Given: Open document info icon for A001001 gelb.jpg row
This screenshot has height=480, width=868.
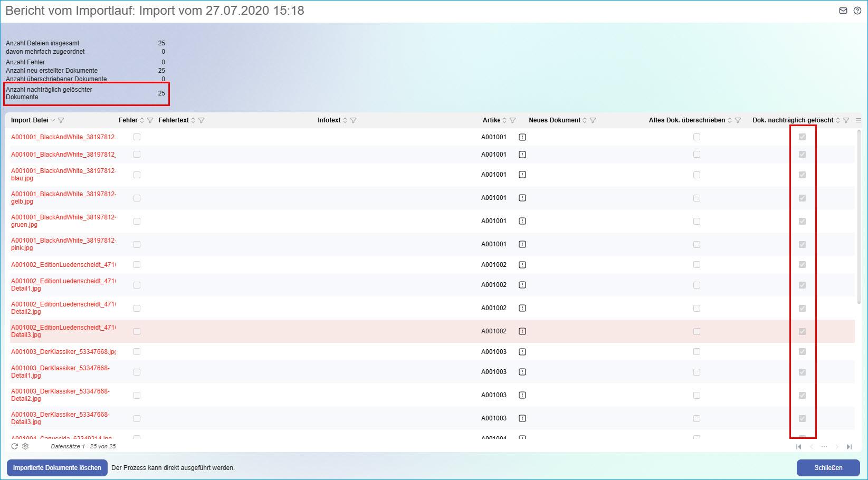Looking at the screenshot, I should 522,198.
